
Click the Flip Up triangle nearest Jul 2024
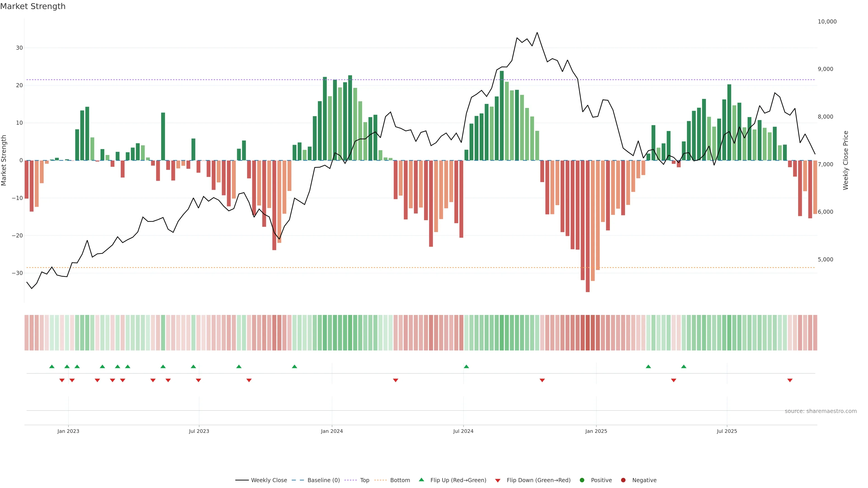click(466, 366)
